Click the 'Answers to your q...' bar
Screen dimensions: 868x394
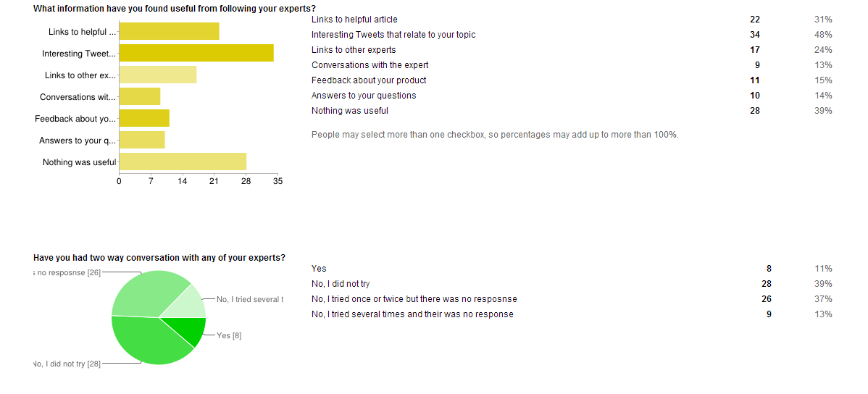point(142,140)
